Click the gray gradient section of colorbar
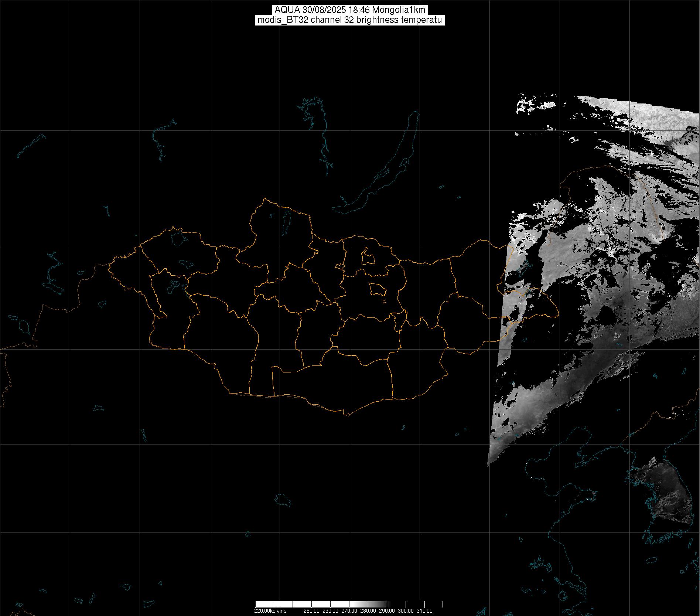The width and height of the screenshot is (700, 616). (x=369, y=604)
